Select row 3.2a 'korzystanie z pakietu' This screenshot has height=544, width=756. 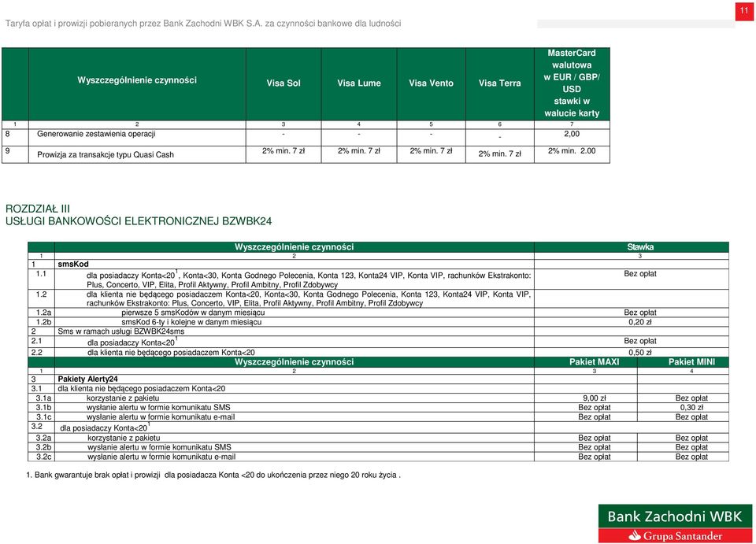[x=379, y=438]
